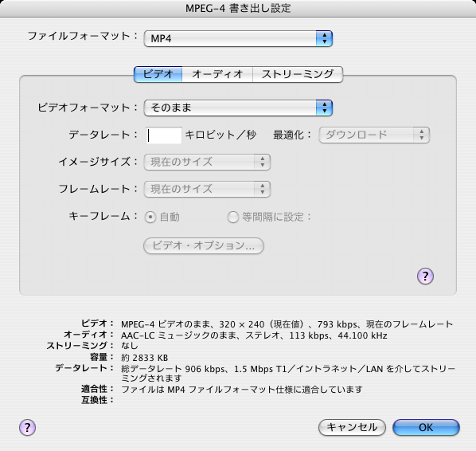Select the 自動 keyframe radio button
476x451 pixels.
point(150,218)
